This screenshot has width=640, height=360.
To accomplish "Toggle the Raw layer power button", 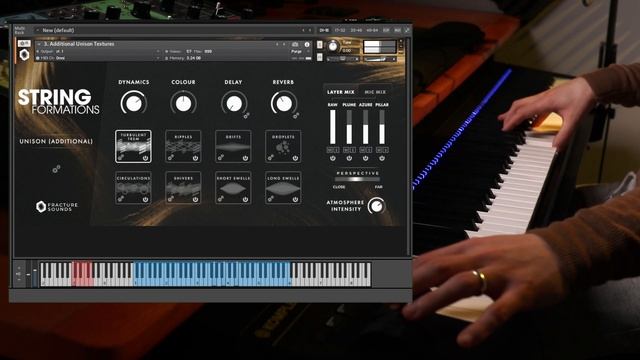I will click(x=333, y=158).
